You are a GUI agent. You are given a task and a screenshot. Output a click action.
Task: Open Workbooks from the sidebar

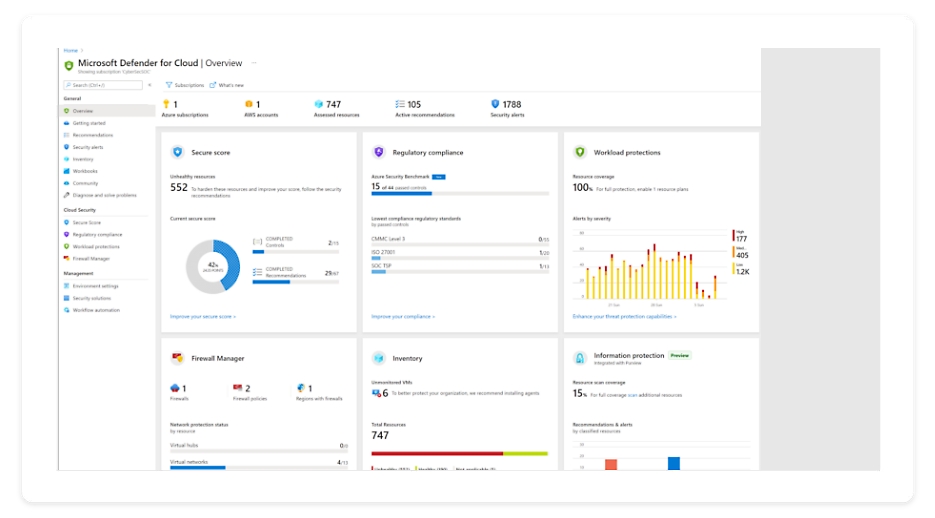click(85, 171)
